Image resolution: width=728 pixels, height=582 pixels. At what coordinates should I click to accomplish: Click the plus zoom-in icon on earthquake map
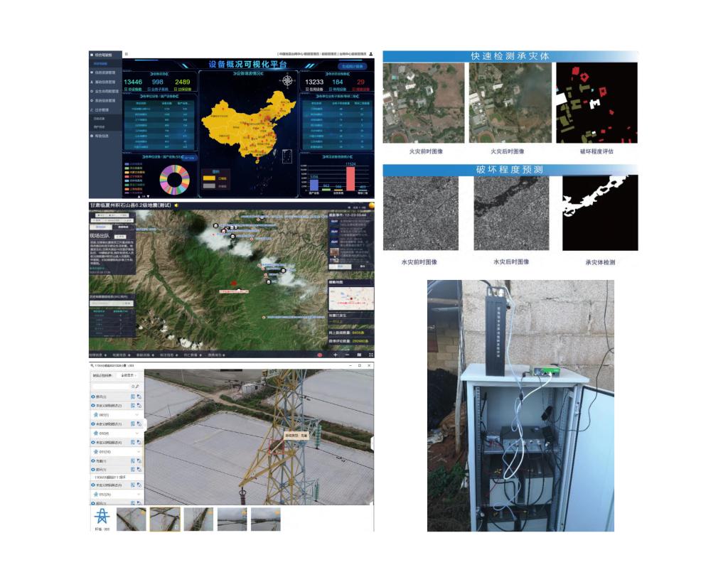[335, 354]
